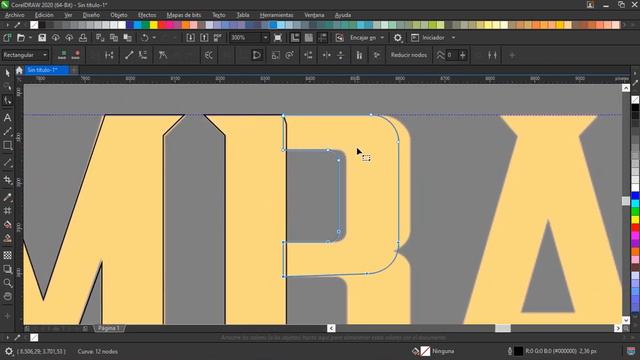Open a file with folder icon
Screen dimensions: 640x360
(21, 38)
